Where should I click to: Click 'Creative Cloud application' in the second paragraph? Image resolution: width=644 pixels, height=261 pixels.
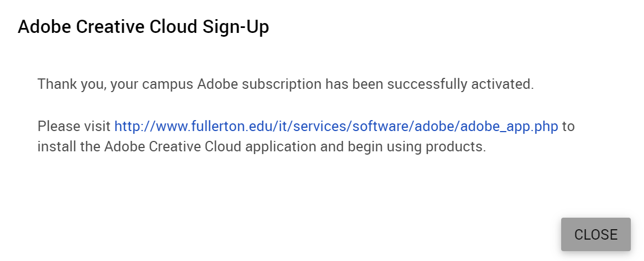[233, 146]
